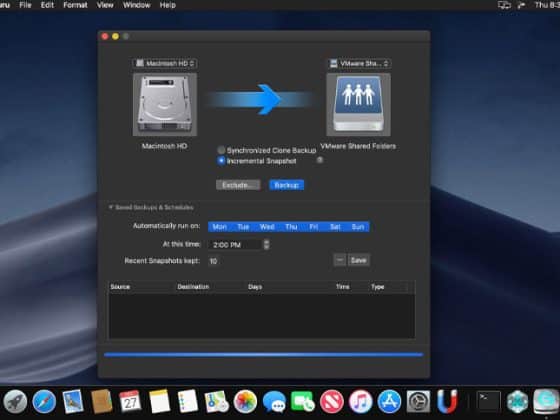Click the Macintosh HD source drive image

[x=165, y=105]
